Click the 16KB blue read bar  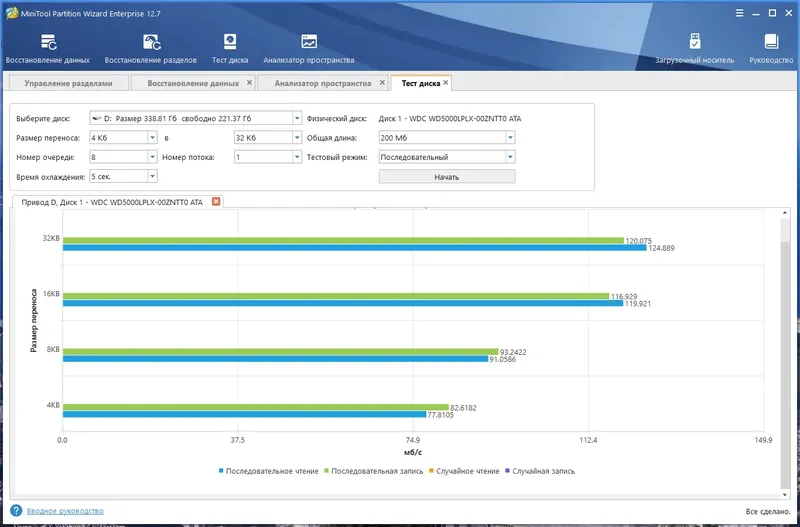pyautogui.click(x=343, y=303)
